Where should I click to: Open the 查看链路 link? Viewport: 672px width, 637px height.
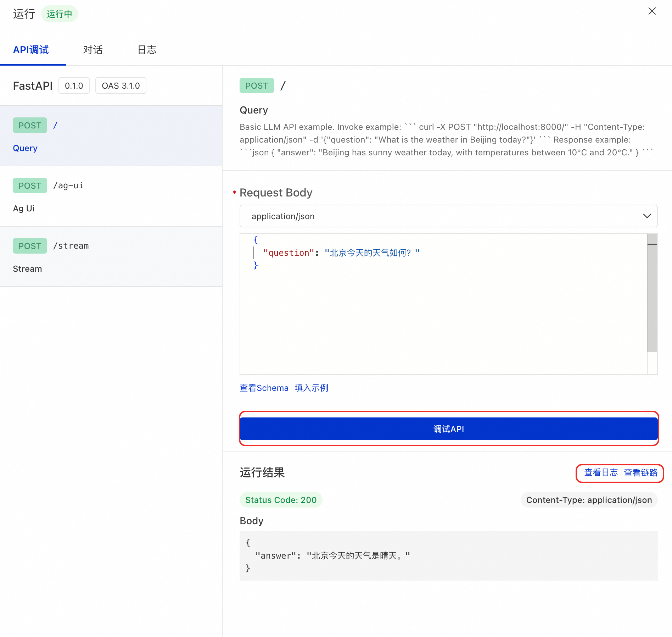(x=640, y=473)
